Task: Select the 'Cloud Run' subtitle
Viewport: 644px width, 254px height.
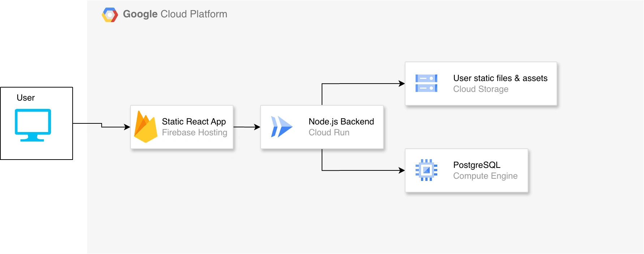Action: point(329,132)
